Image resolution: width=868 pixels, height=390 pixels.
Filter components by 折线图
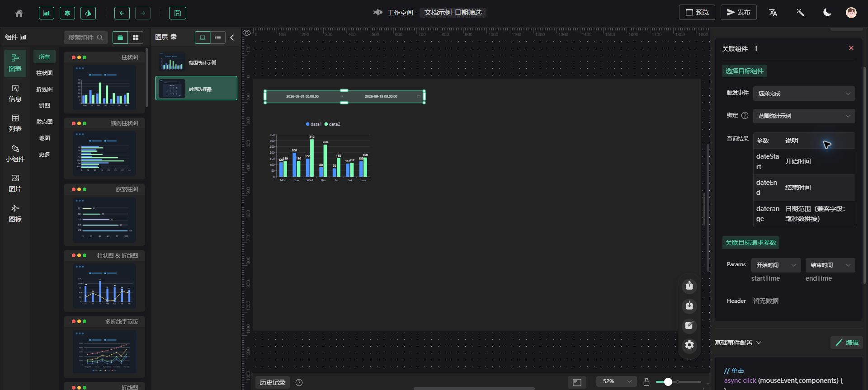tap(44, 89)
